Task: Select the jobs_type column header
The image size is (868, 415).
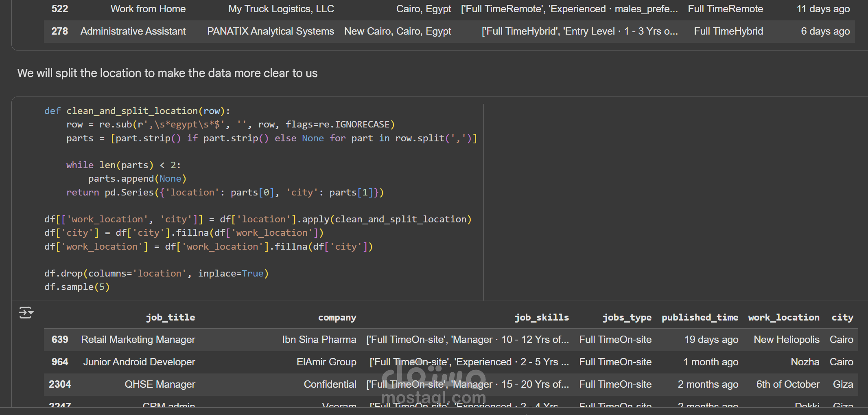Action: [627, 318]
